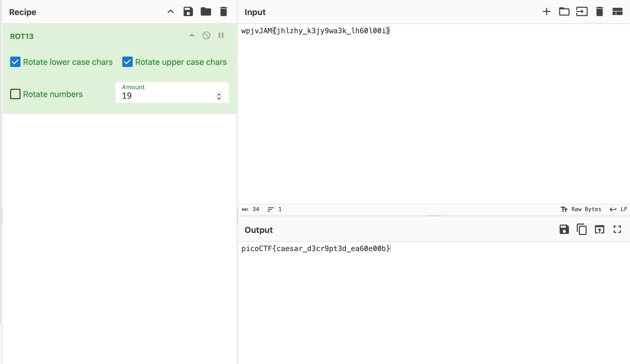This screenshot has width=630, height=364.
Task: Maximise the output pane
Action: 617,230
